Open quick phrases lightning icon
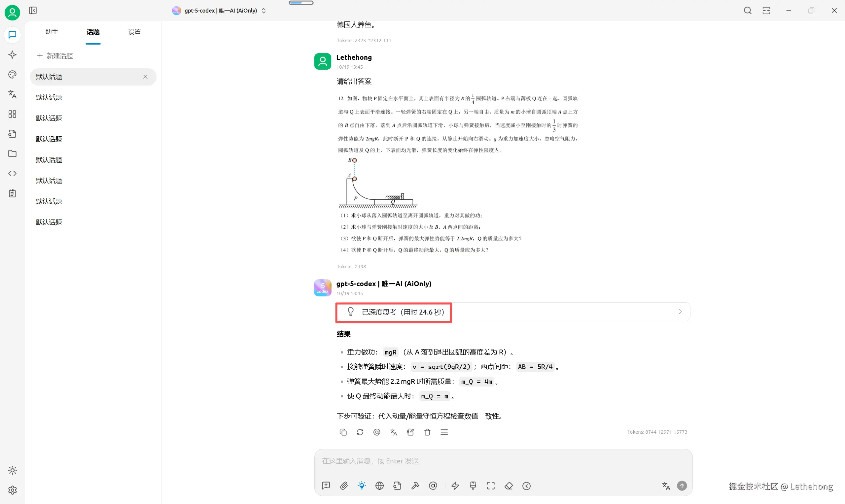The image size is (845, 504). (x=455, y=486)
